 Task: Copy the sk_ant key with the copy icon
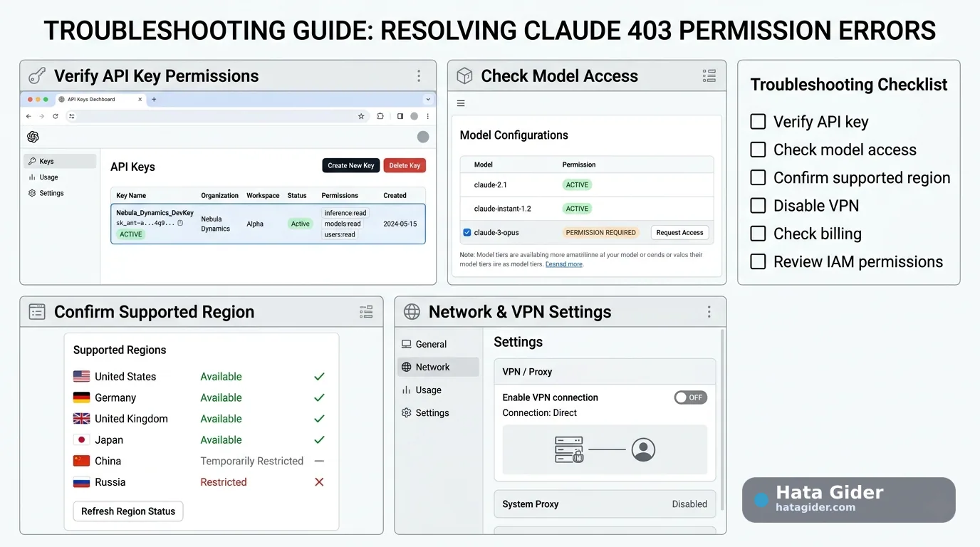click(x=180, y=223)
